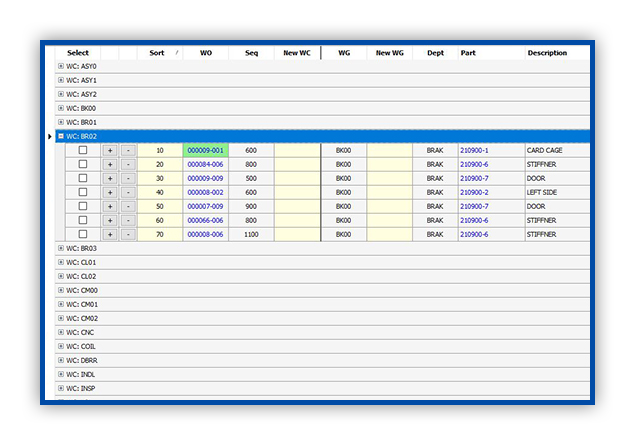This screenshot has height=445, width=635.
Task: Click plus button on sort 50 row
Action: point(110,207)
